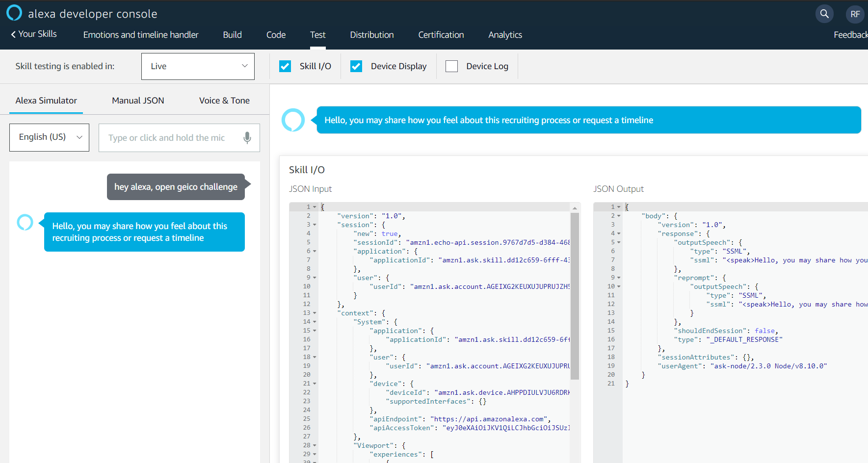The height and width of the screenshot is (463, 868).
Task: Collapse JSON Output line 5 "outputSpeech" fold arrow
Action: click(x=619, y=242)
